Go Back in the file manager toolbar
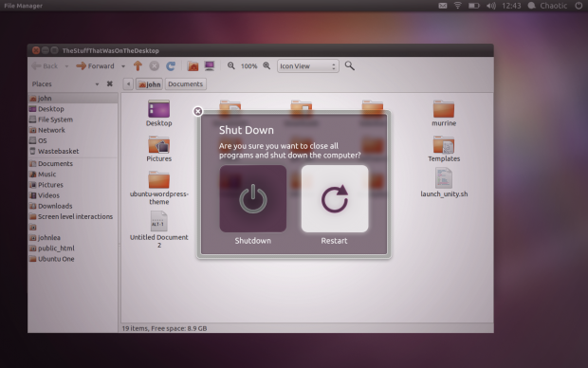The height and width of the screenshot is (368, 588). pyautogui.click(x=45, y=66)
